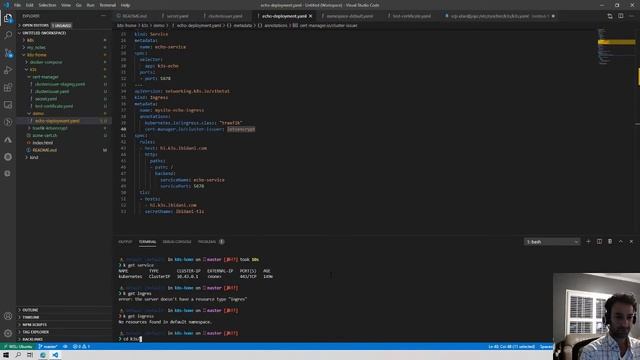Screen dimensions: 640x360
Task: Open the Explorer view in the activity bar
Action: pos(8,18)
